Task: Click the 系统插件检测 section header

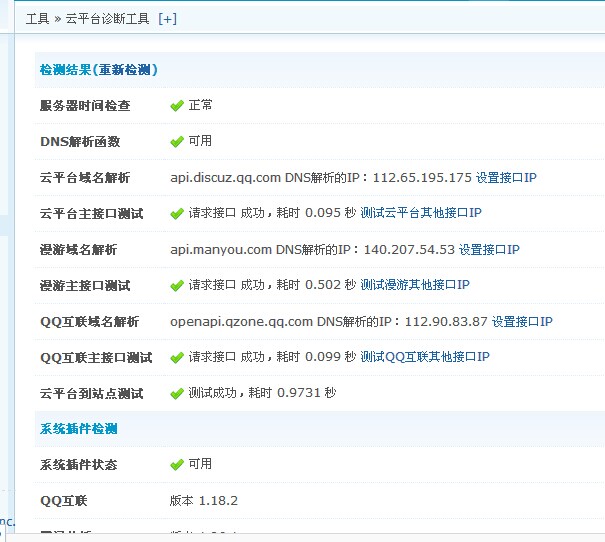Action: pos(79,428)
